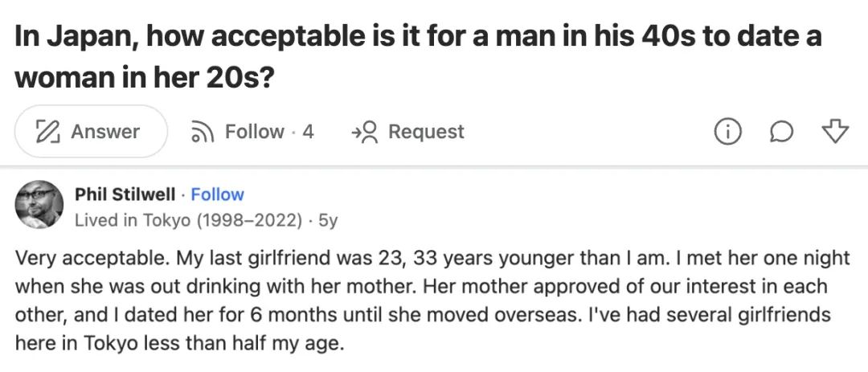The height and width of the screenshot is (372, 868).
Task: Click the "Lived in Tokyo (1998–2022)" credential
Action: [189, 221]
